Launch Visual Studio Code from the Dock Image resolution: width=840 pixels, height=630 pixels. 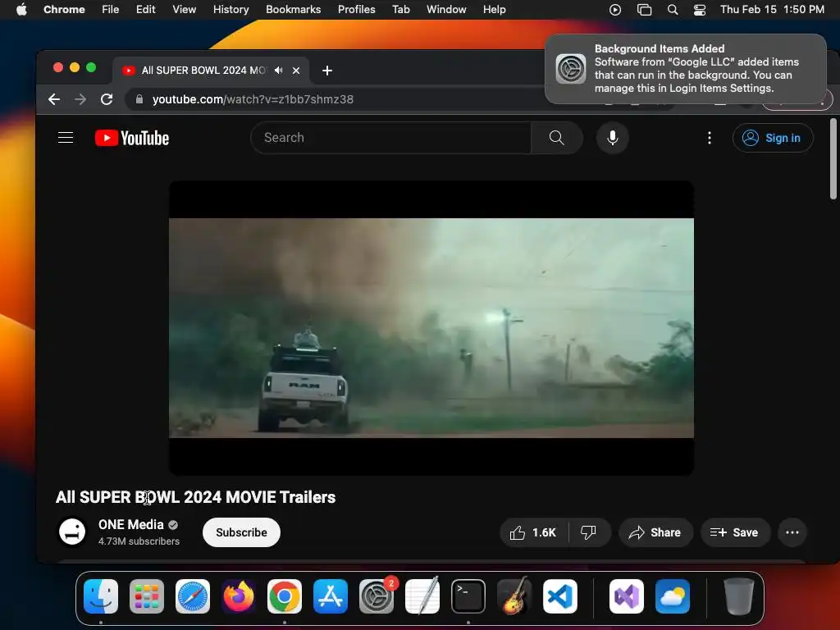[559, 596]
